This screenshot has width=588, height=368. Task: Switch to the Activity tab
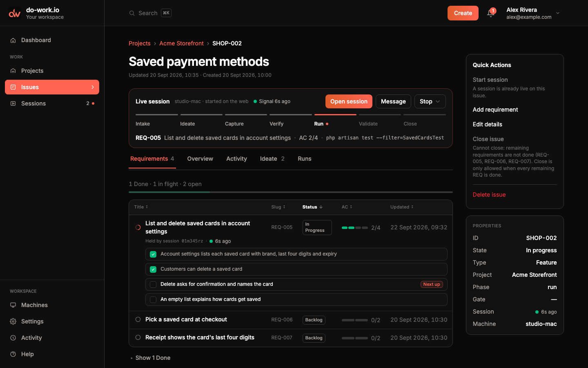click(236, 159)
